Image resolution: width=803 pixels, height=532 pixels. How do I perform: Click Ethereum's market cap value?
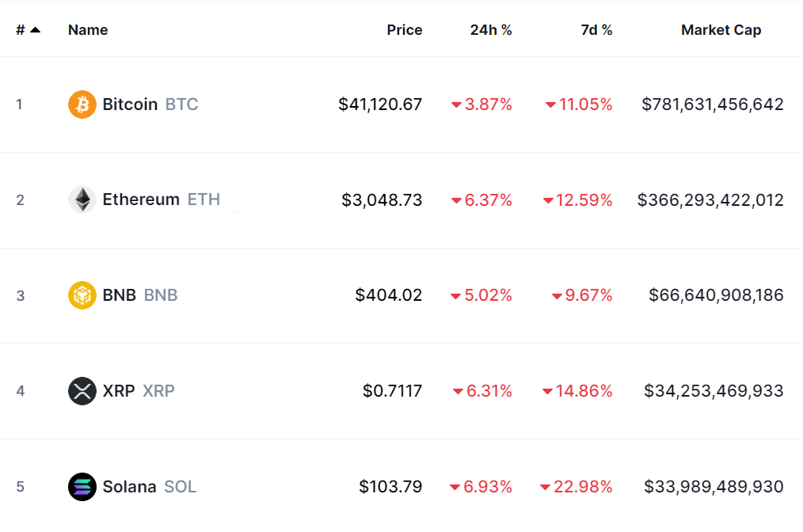710,199
